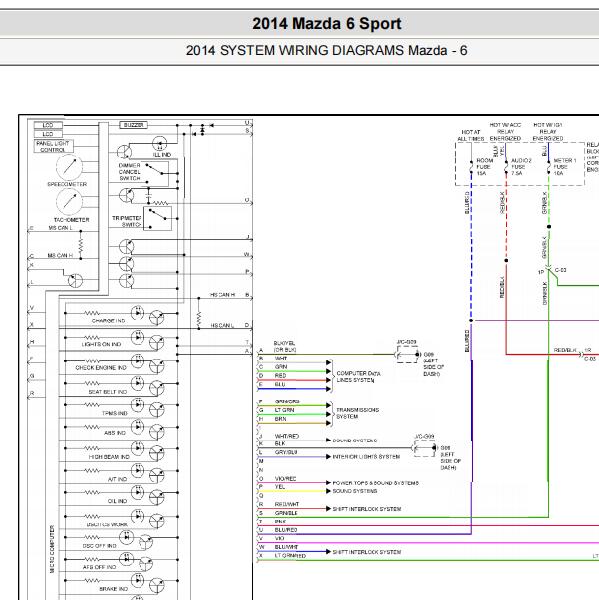This screenshot has width=599, height=600.
Task: Select the HOT W/ IG1 RELAY ENERGIZED label
Action: 548,131
